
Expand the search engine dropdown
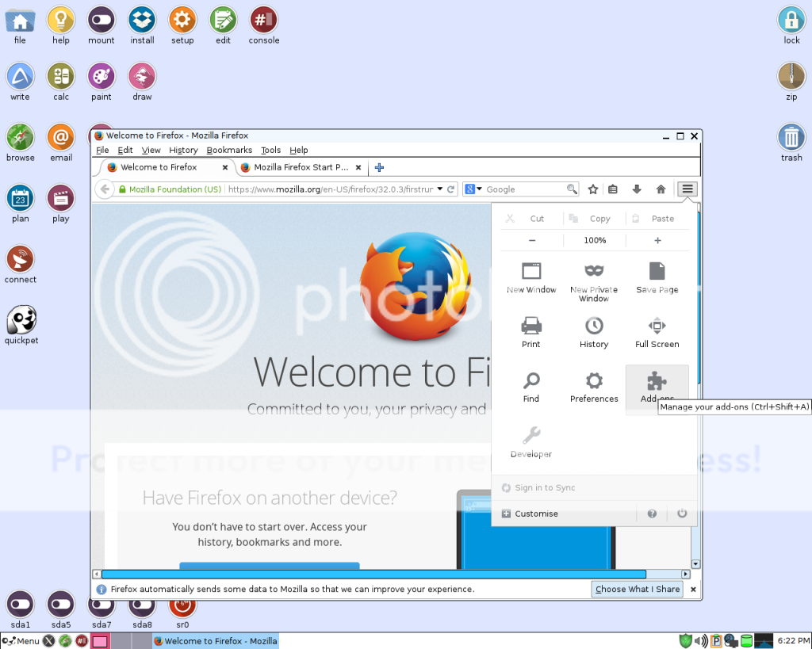[x=473, y=189]
